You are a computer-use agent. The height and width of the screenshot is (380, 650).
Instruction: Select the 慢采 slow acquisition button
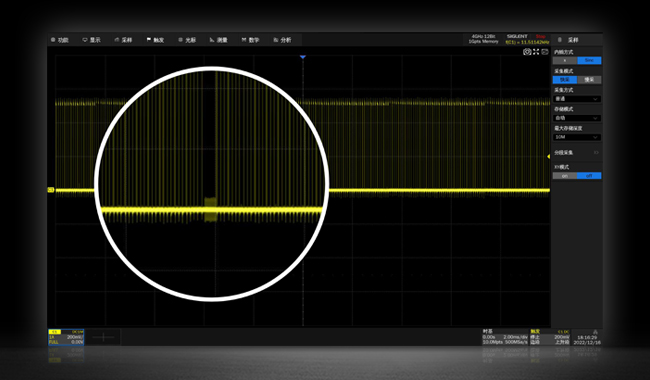point(589,80)
